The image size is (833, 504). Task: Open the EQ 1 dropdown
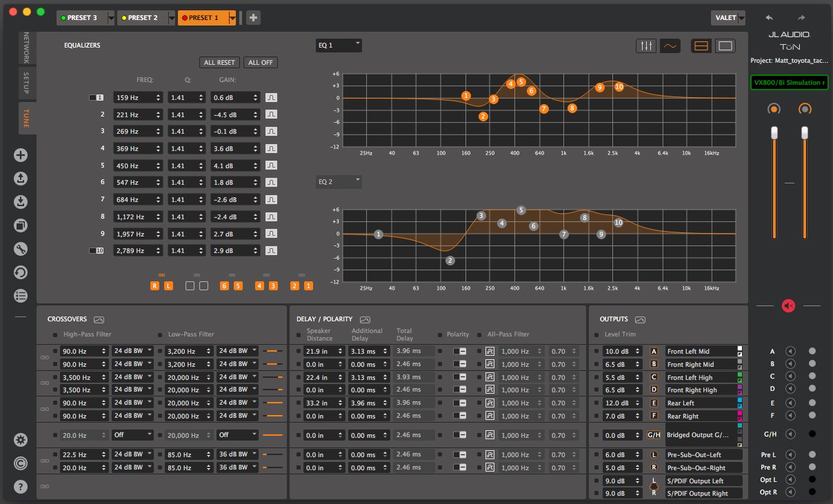tap(338, 46)
